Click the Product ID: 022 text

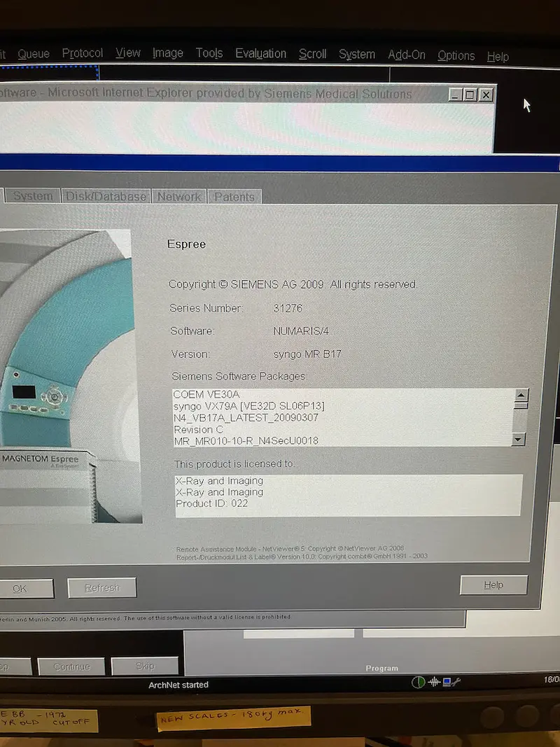tap(212, 503)
